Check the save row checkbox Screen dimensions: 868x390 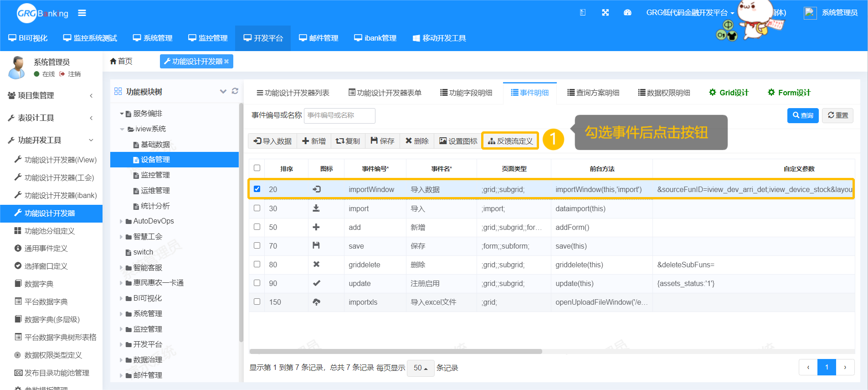(x=257, y=245)
